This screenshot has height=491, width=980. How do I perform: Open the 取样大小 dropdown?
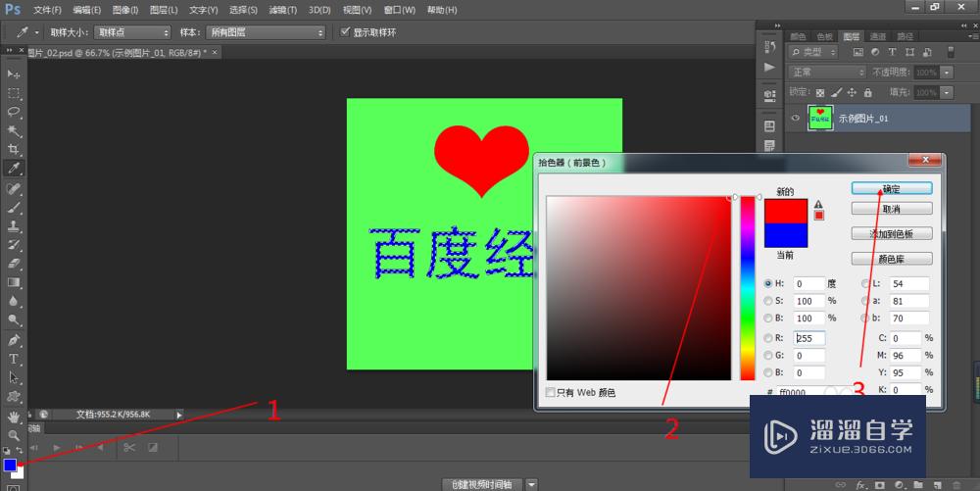132,32
